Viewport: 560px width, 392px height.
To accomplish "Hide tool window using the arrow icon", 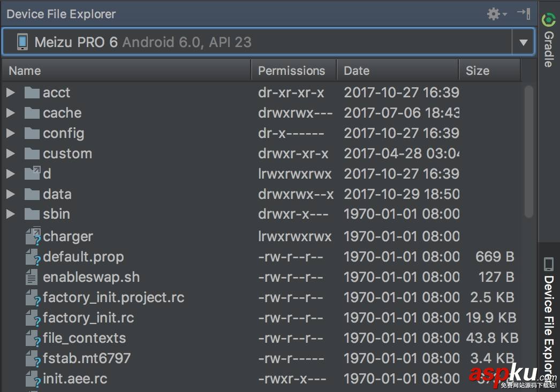I will (522, 14).
